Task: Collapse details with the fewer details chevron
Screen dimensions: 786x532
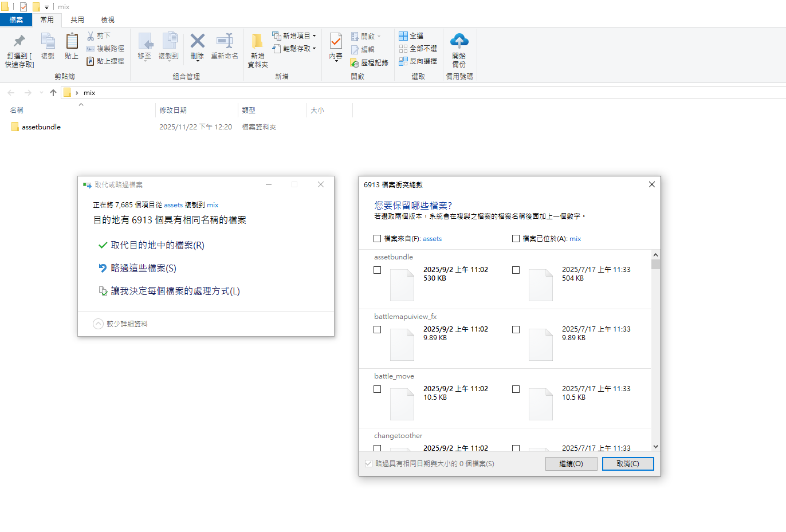Action: pyautogui.click(x=98, y=324)
